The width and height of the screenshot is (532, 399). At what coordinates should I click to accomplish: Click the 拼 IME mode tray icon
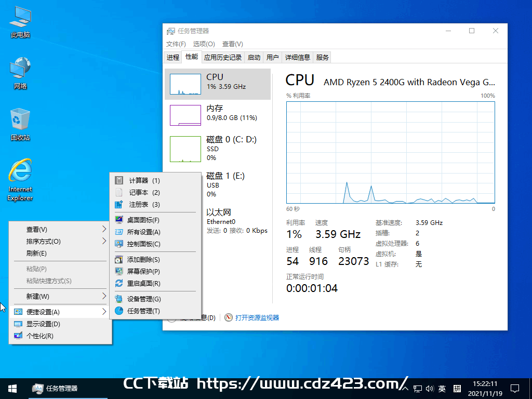click(457, 389)
